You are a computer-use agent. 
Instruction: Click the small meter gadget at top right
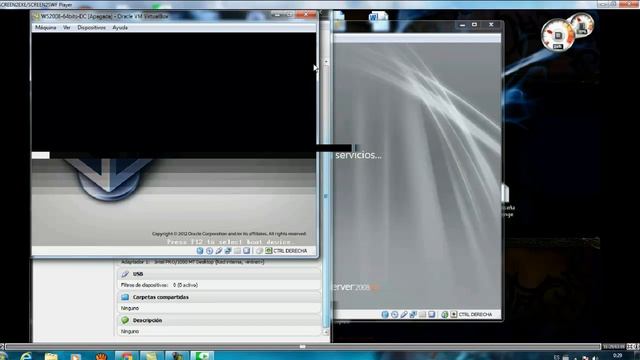(582, 24)
